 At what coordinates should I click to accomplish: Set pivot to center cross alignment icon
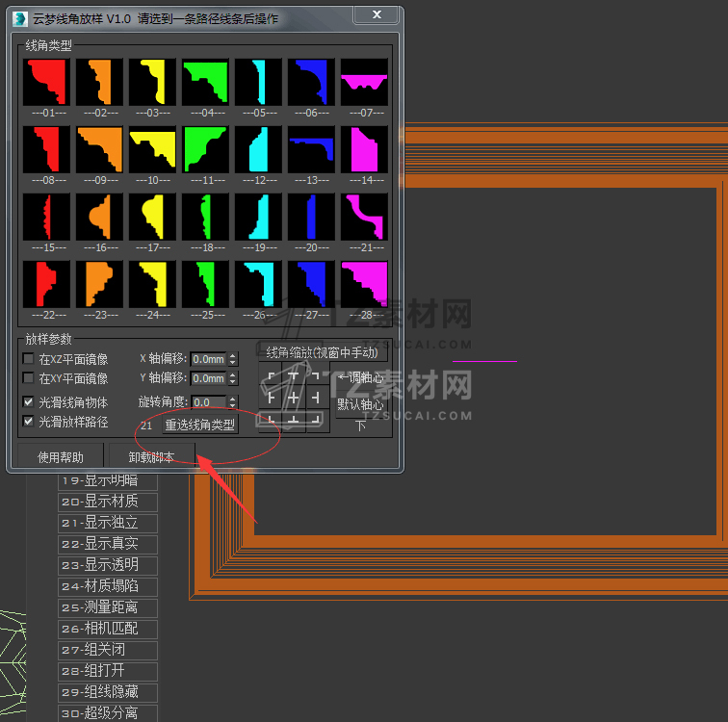pos(294,398)
